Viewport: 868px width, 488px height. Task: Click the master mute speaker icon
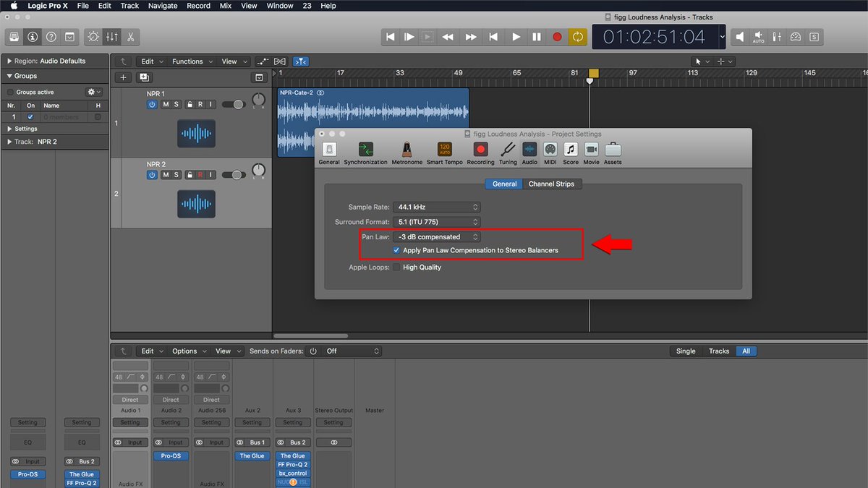click(740, 37)
